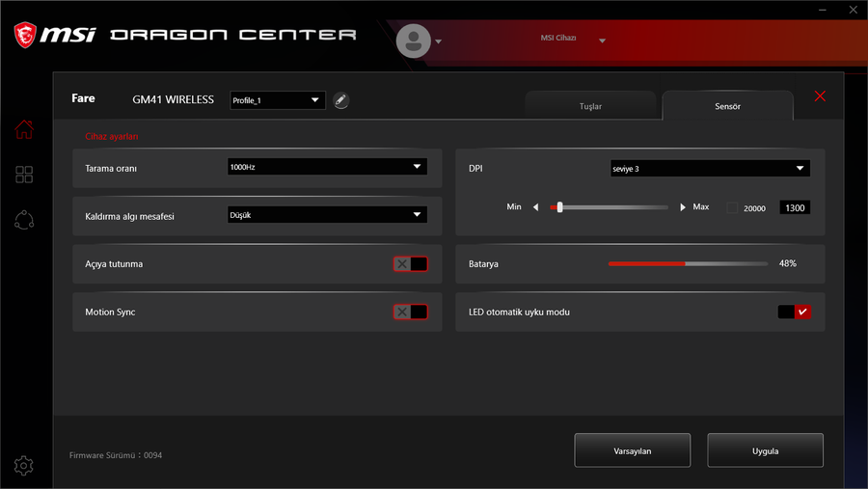The width and height of the screenshot is (868, 489).
Task: Toggle Motion Sync switch
Action: pyautogui.click(x=410, y=312)
